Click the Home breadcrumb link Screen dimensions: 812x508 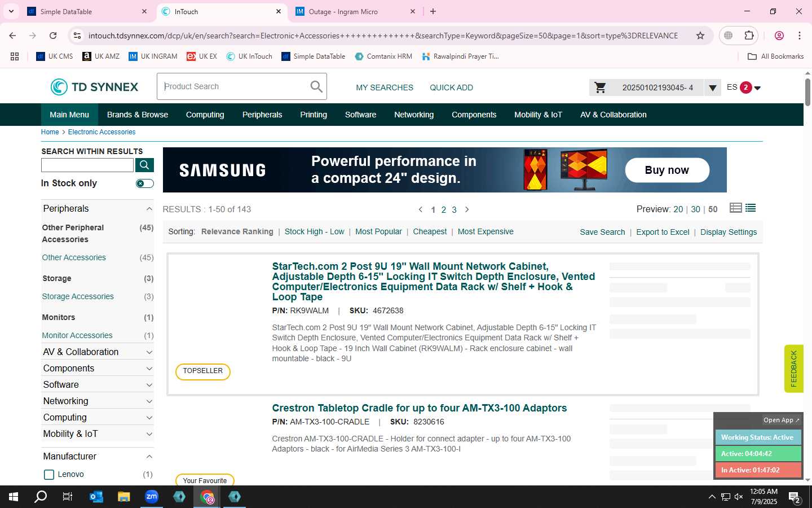click(x=50, y=132)
